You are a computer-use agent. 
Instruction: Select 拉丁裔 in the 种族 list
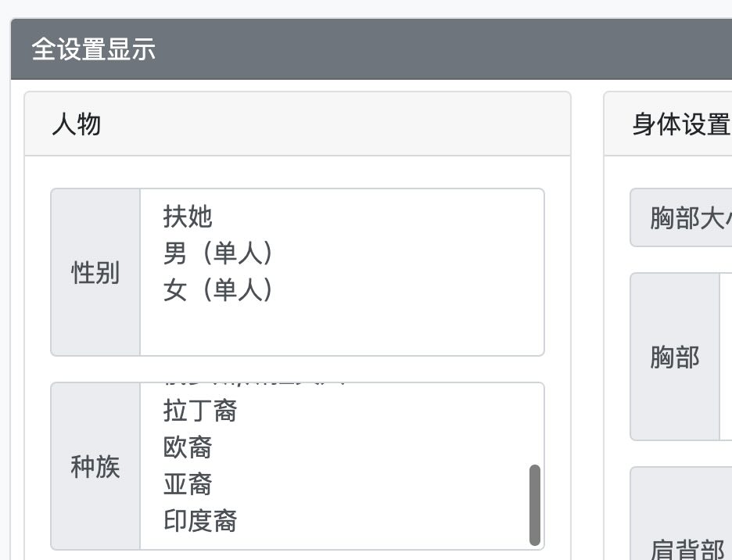click(200, 411)
